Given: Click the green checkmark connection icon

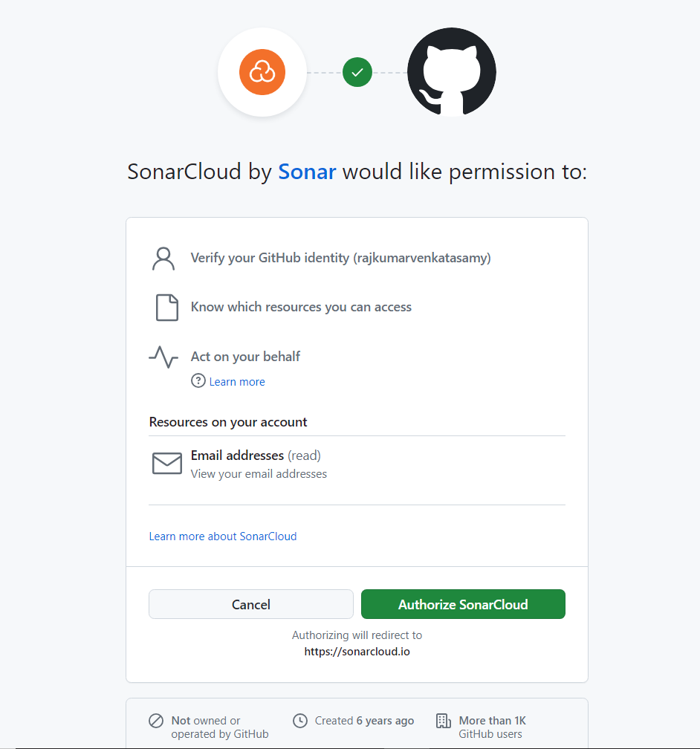Looking at the screenshot, I should 357,72.
